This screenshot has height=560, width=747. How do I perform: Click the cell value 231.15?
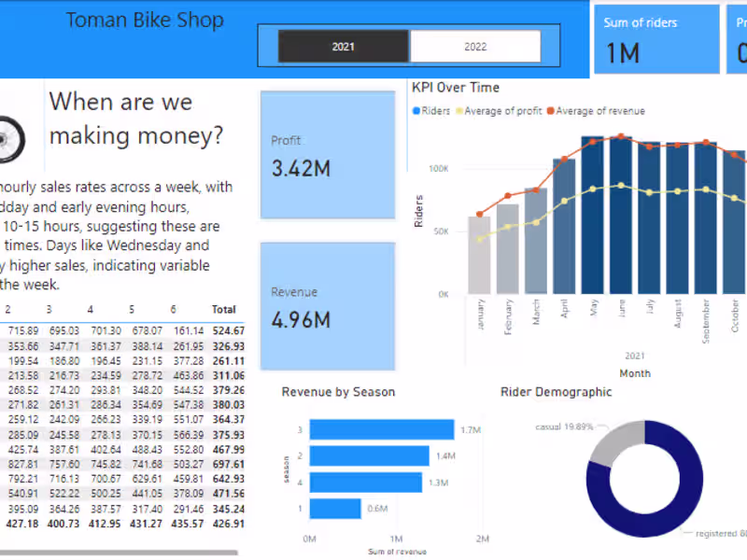coord(148,361)
